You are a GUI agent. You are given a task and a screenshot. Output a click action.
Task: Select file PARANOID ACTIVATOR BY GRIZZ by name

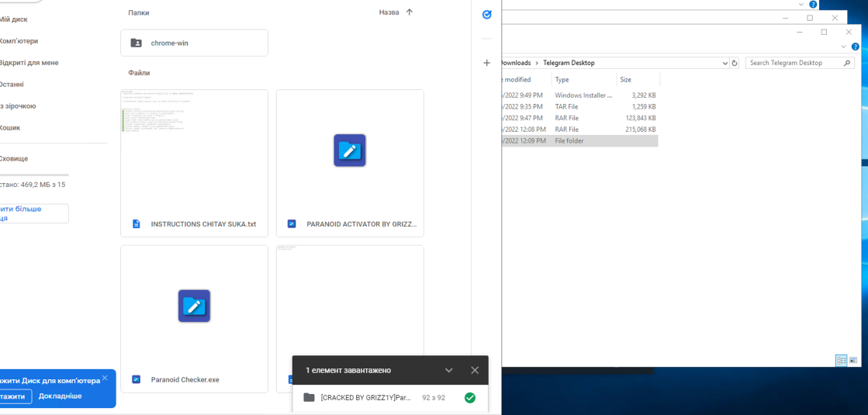pyautogui.click(x=361, y=224)
